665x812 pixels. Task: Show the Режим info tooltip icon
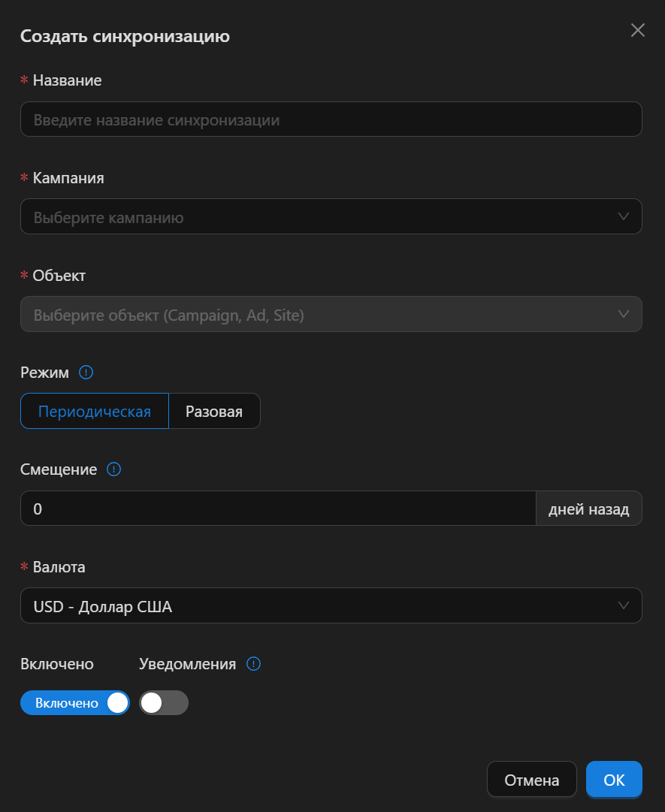(86, 373)
